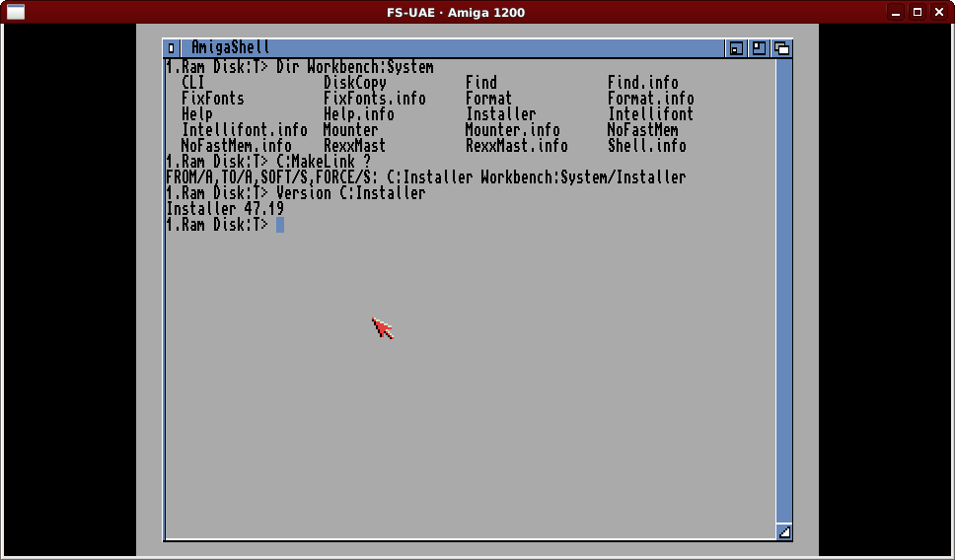The image size is (955, 560).
Task: Click 'Intellifont.info' in the listing
Action: (x=245, y=130)
